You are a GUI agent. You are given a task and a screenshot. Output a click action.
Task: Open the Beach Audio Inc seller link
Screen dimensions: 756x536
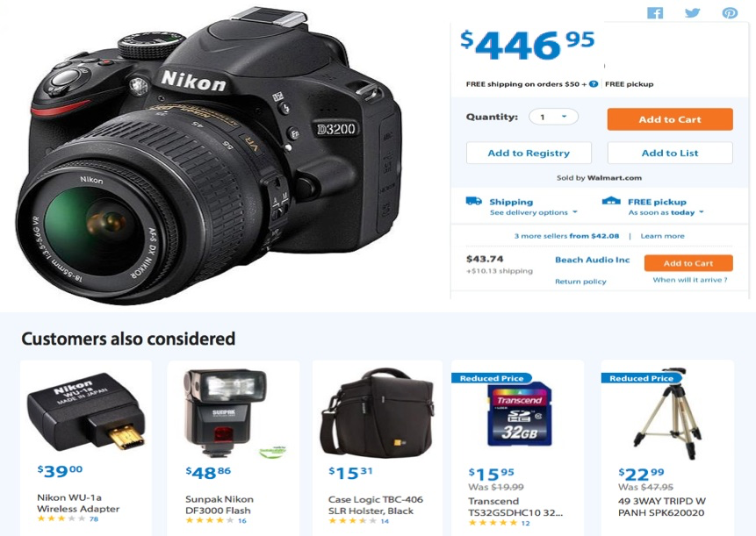592,260
